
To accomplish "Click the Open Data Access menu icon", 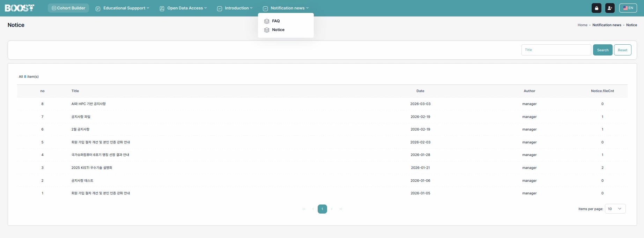I will click(x=162, y=8).
